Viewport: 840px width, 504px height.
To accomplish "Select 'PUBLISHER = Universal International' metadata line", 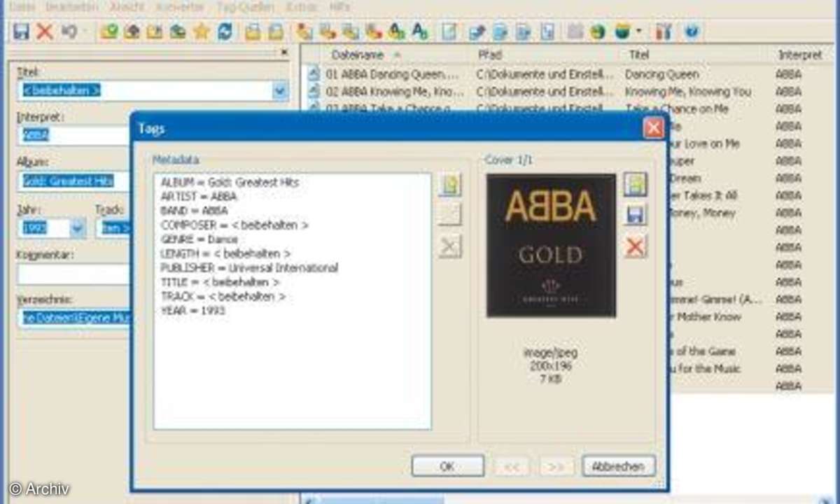I will pyautogui.click(x=249, y=268).
